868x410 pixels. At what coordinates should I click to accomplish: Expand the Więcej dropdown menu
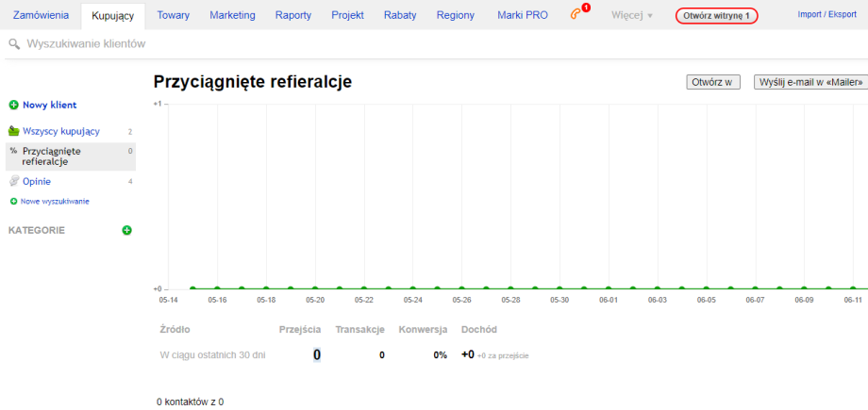coord(631,16)
